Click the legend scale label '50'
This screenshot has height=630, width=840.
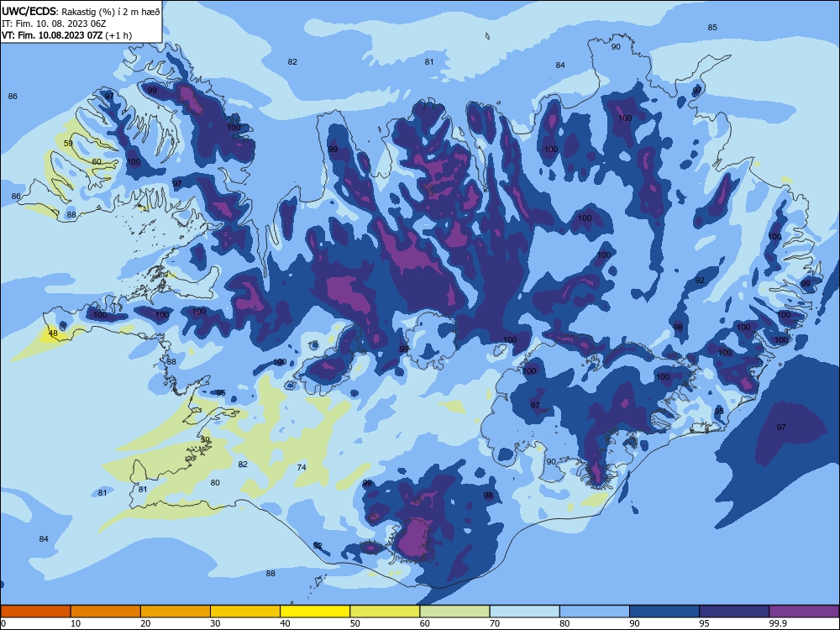(355, 623)
